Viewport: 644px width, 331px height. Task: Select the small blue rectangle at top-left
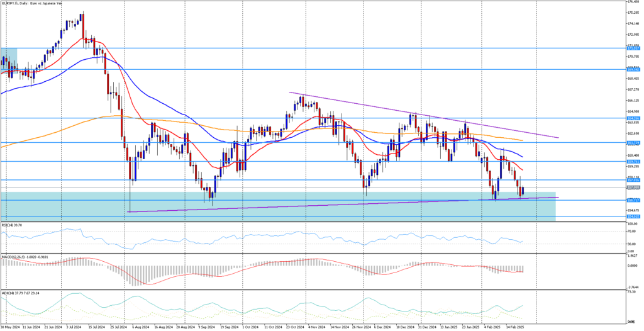[8, 55]
